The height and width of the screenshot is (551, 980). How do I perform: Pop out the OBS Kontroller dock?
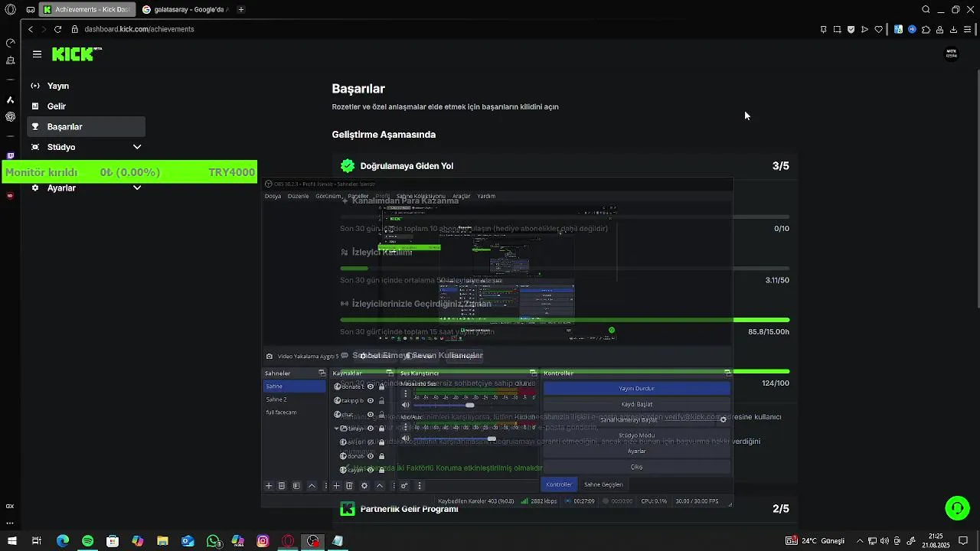pyautogui.click(x=727, y=373)
